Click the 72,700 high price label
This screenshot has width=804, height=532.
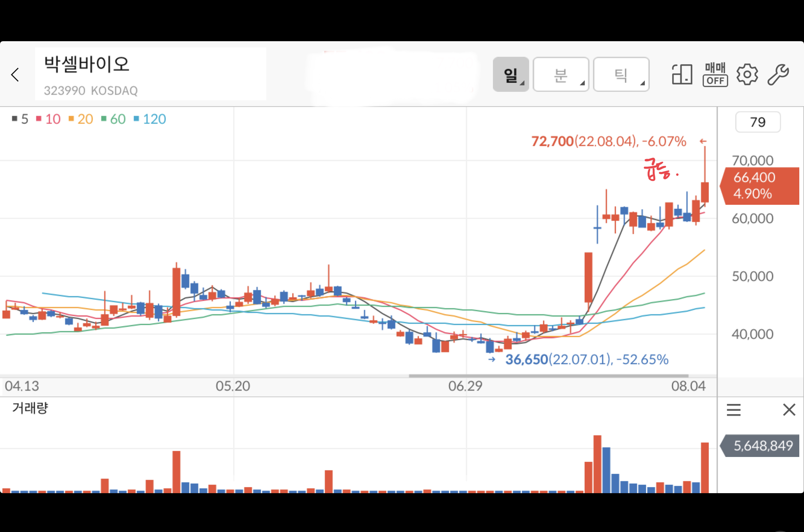click(x=609, y=141)
